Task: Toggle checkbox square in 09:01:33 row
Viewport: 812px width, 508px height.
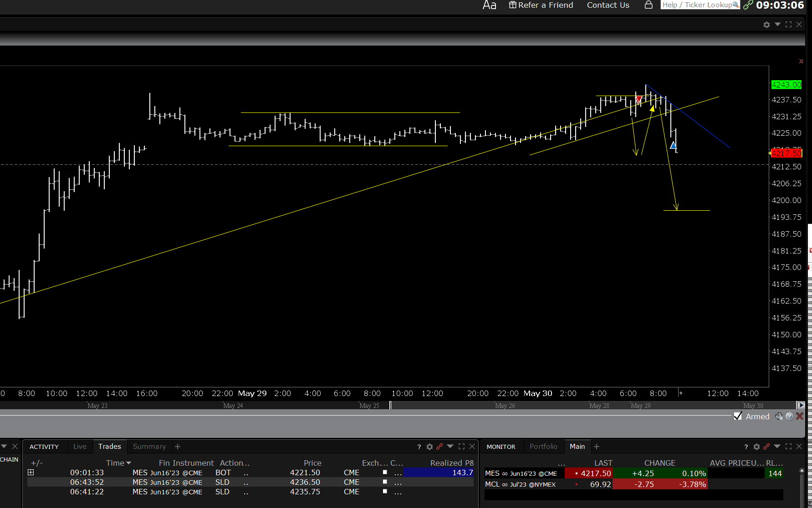Action: [385, 472]
